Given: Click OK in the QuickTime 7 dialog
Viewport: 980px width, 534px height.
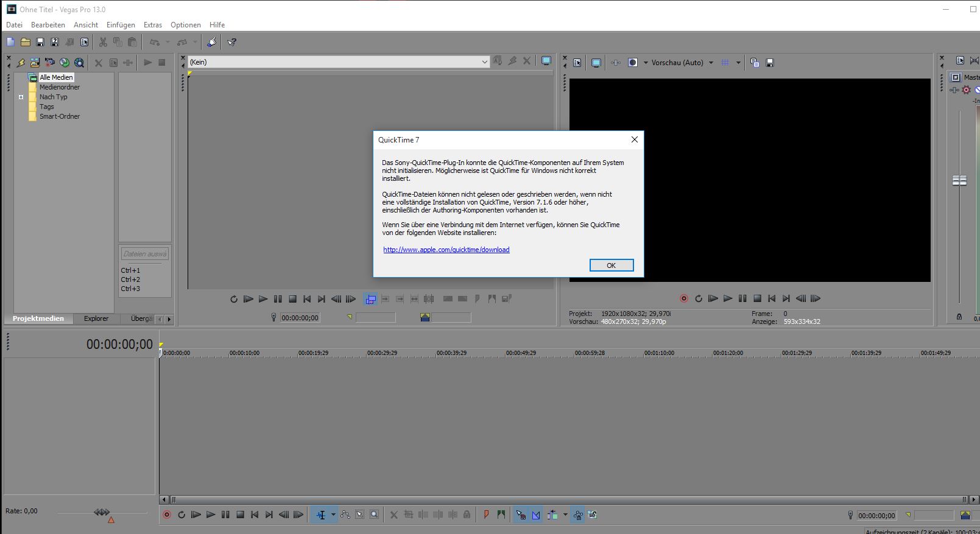Looking at the screenshot, I should 612,265.
